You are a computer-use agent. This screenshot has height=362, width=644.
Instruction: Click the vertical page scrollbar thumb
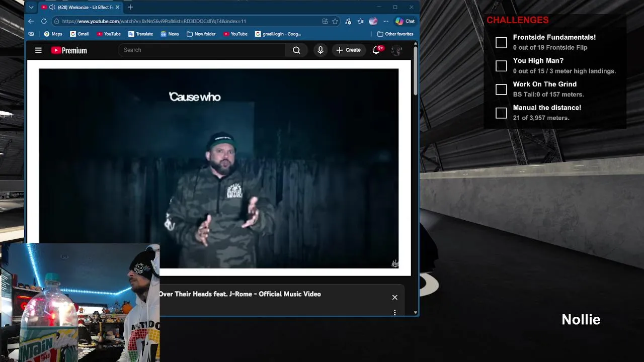point(416,70)
